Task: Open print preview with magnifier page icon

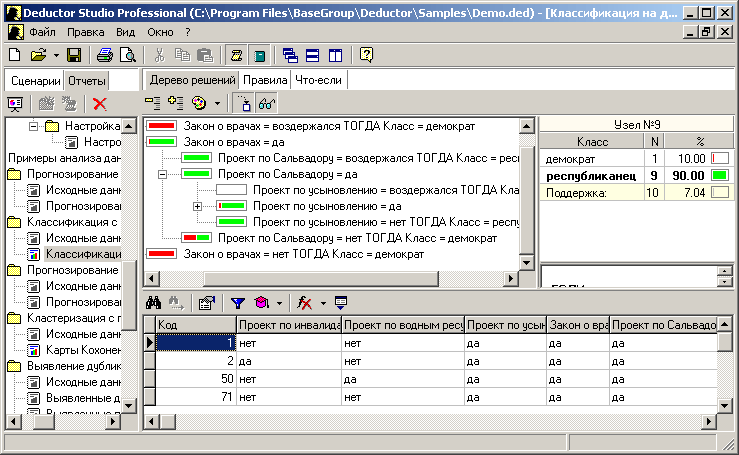Action: point(128,55)
